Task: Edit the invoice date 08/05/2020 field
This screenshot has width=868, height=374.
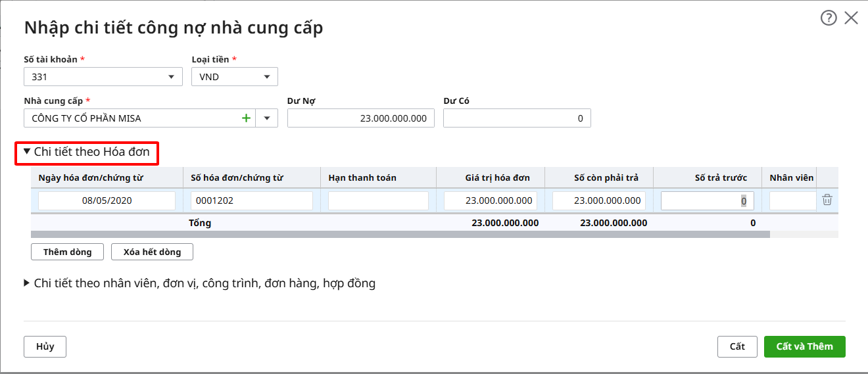Action: [107, 201]
